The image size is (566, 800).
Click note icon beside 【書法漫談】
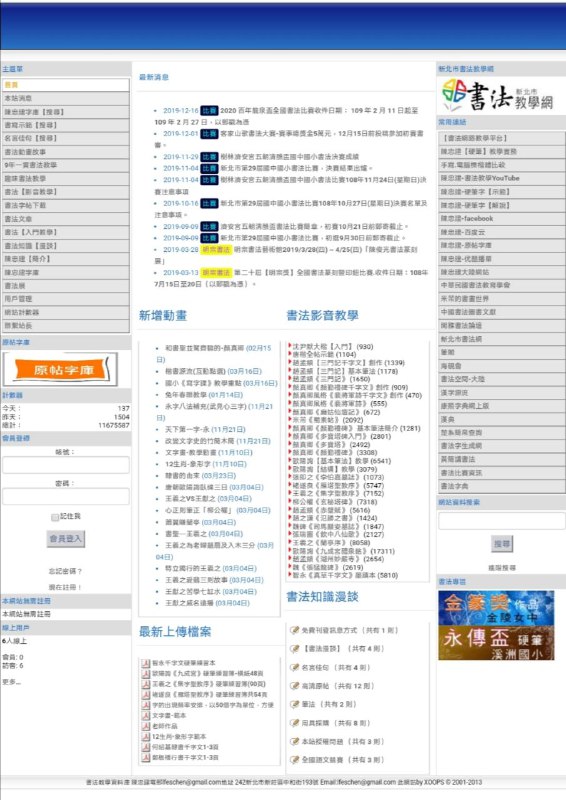coord(294,648)
